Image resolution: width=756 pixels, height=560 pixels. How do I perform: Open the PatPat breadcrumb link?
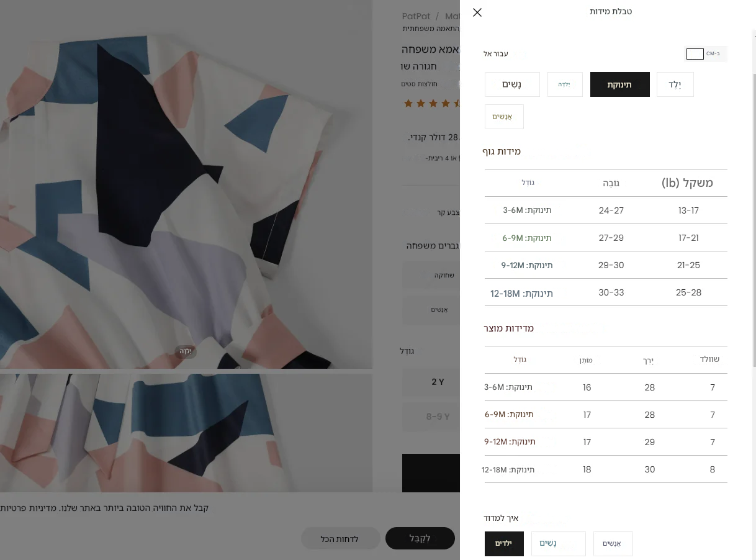coord(416,17)
